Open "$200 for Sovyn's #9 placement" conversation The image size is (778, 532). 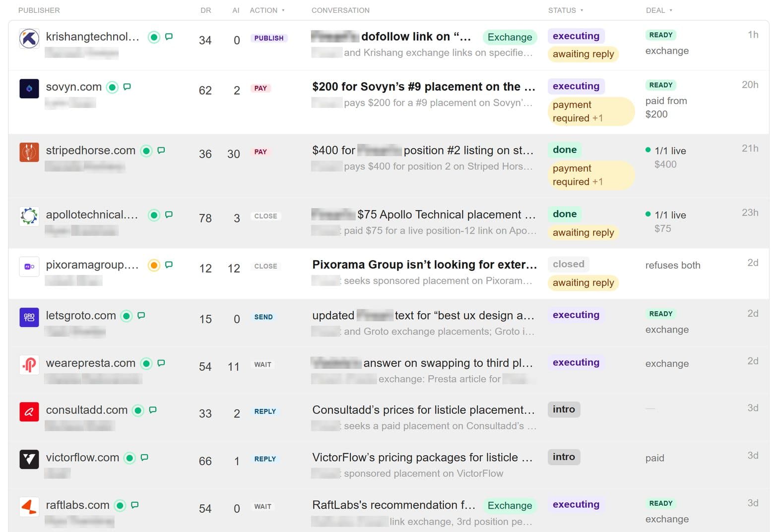click(x=424, y=87)
